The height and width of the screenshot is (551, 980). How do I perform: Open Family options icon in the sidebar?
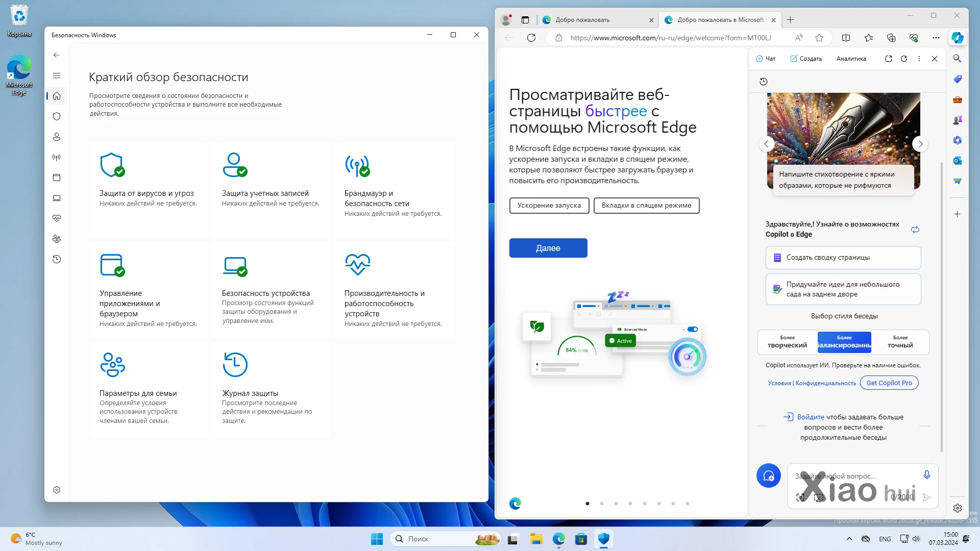pyautogui.click(x=57, y=239)
